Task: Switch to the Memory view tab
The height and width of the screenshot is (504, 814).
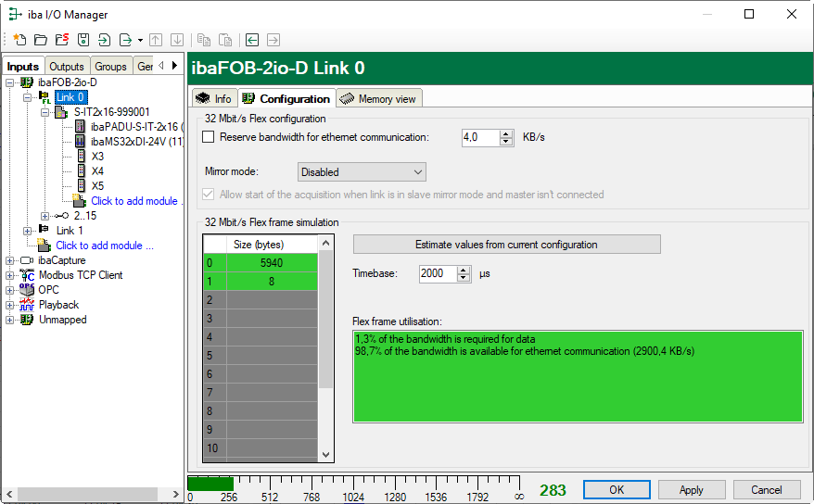Action: click(x=379, y=99)
